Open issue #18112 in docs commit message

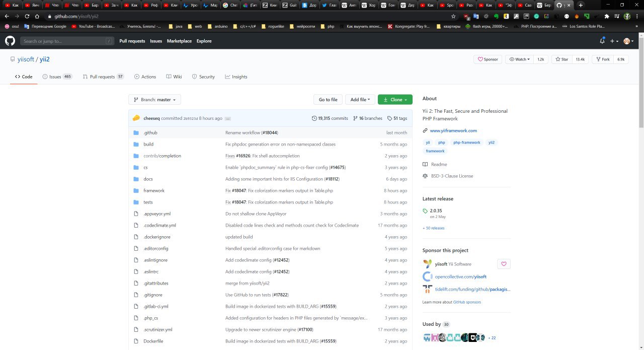332,179
